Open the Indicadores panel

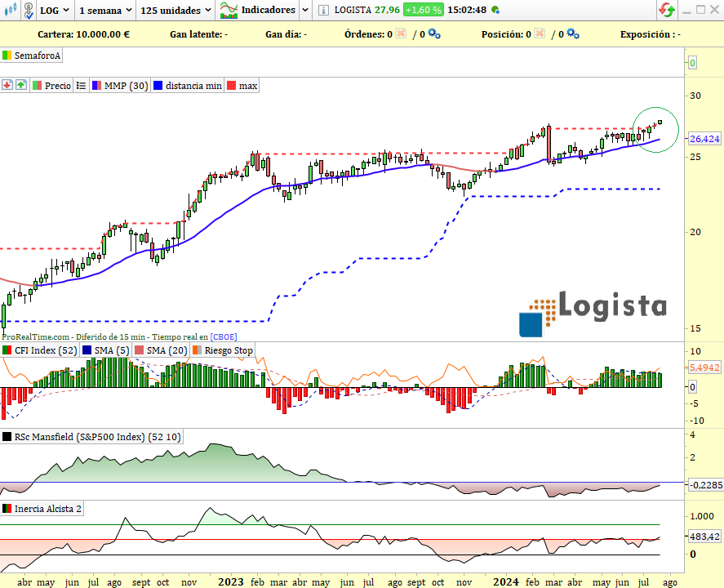(x=258, y=10)
